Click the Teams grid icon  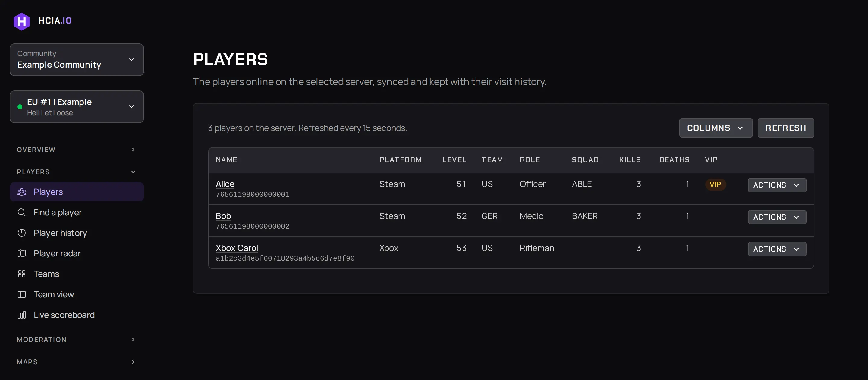point(22,274)
